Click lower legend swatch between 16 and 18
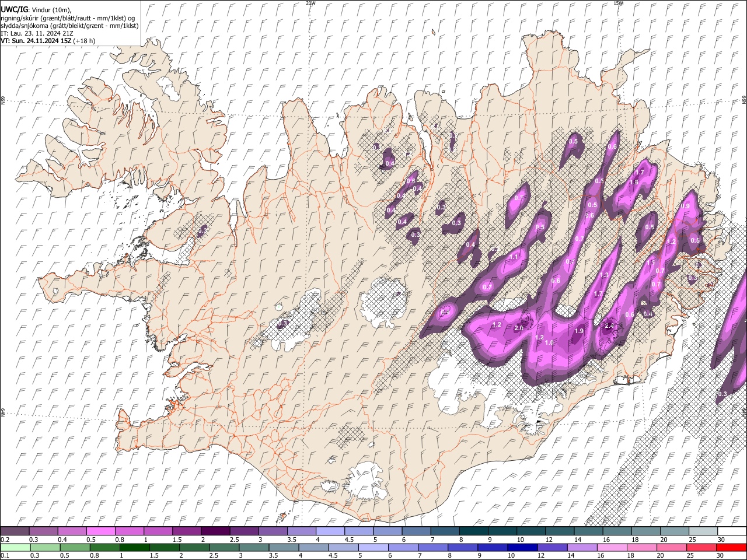 tap(612, 547)
